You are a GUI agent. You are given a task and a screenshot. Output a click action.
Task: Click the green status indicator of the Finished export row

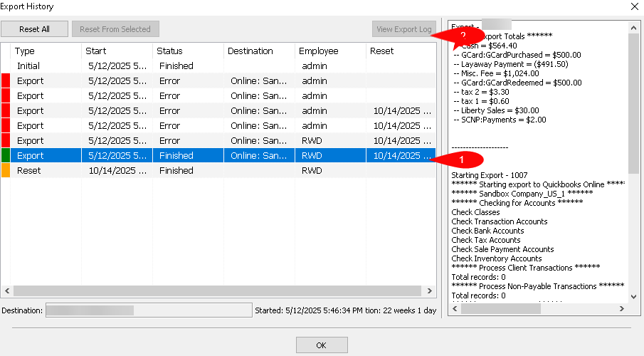[6, 155]
